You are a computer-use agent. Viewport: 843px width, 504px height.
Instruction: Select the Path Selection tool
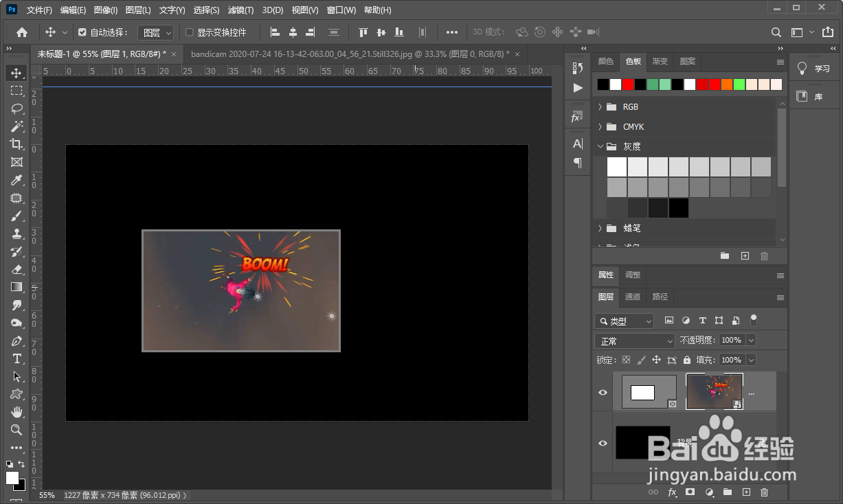16,376
